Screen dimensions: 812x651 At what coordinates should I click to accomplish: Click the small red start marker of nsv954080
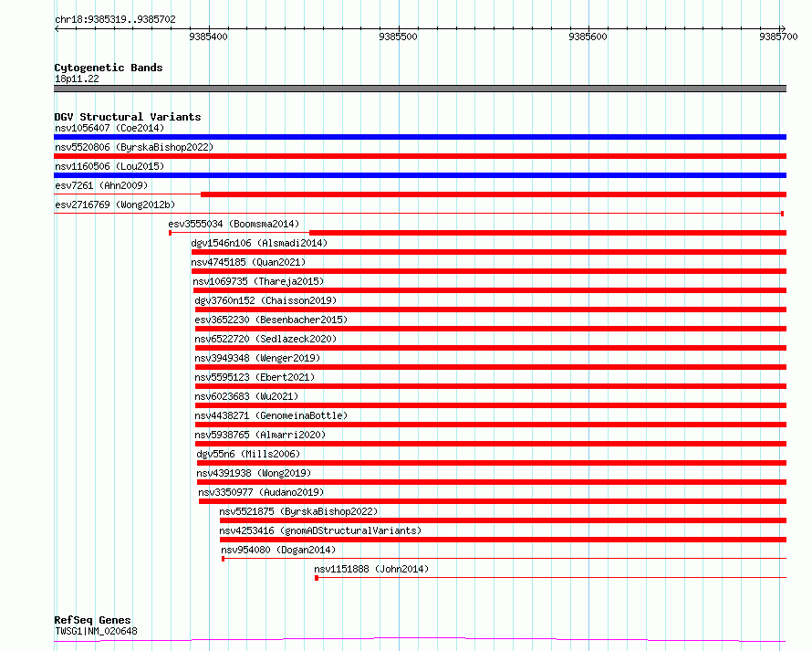tap(224, 559)
